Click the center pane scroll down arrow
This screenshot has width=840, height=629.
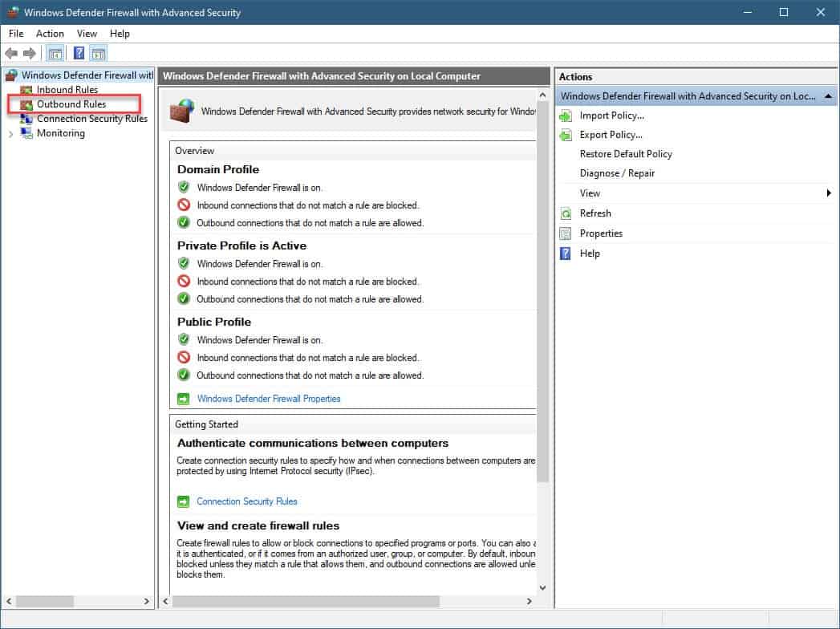click(x=542, y=588)
